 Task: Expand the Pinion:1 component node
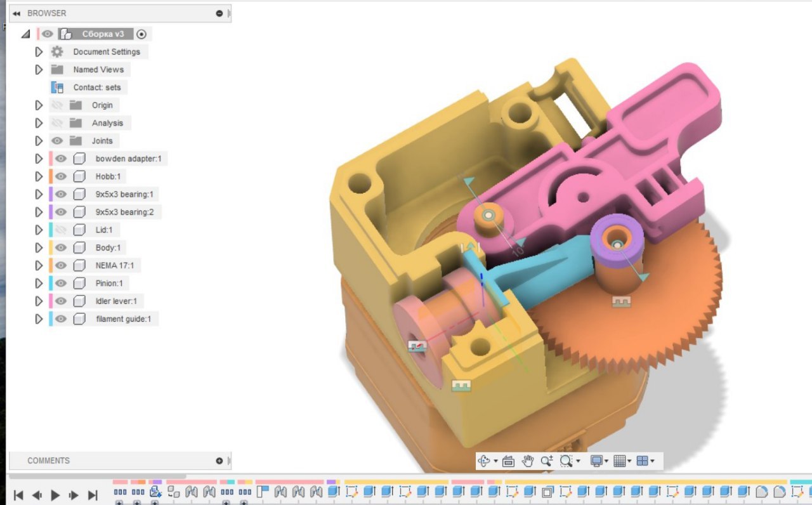tap(39, 283)
